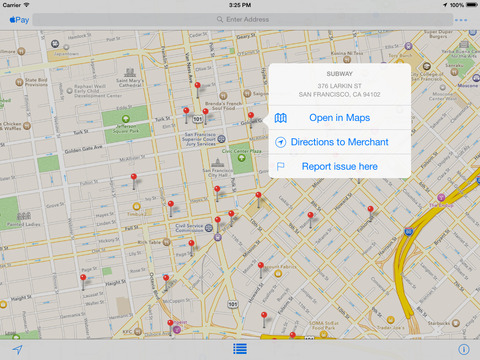This screenshot has width=480, height=360.
Task: Select the red pin beside Haight St label
Action: click(x=83, y=278)
